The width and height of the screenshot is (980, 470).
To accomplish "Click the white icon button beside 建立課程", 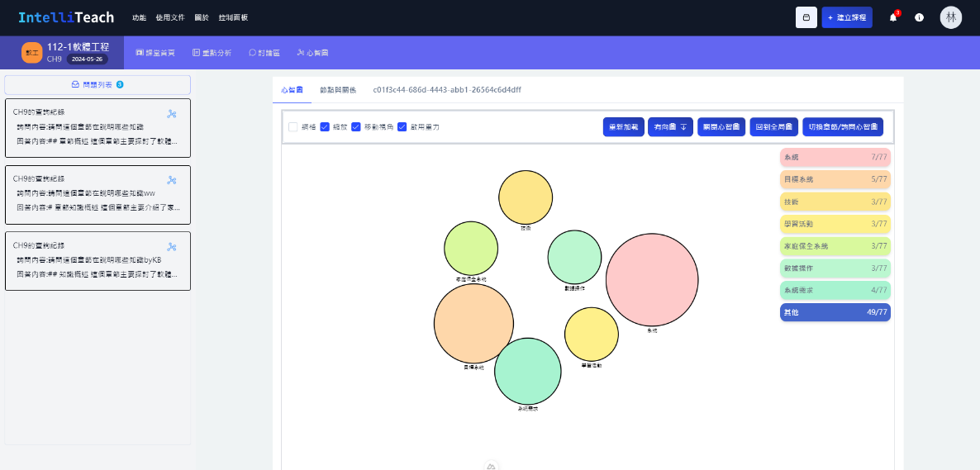I will (806, 17).
